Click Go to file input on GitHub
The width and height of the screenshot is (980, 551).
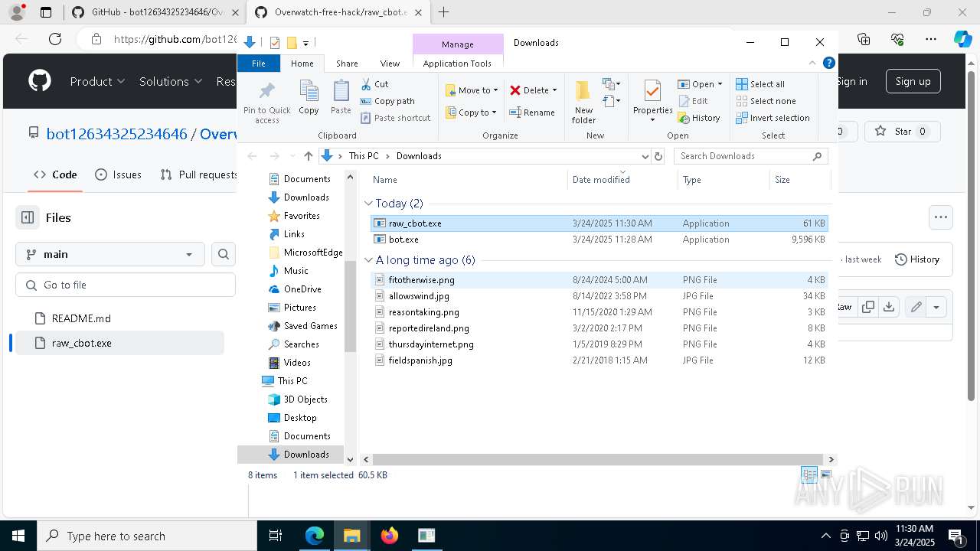coord(126,285)
